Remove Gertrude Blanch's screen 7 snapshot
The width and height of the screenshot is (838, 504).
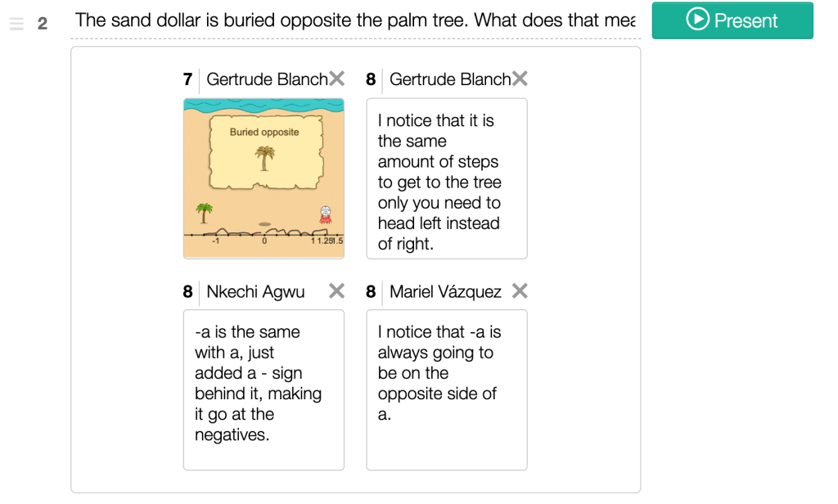[x=336, y=79]
